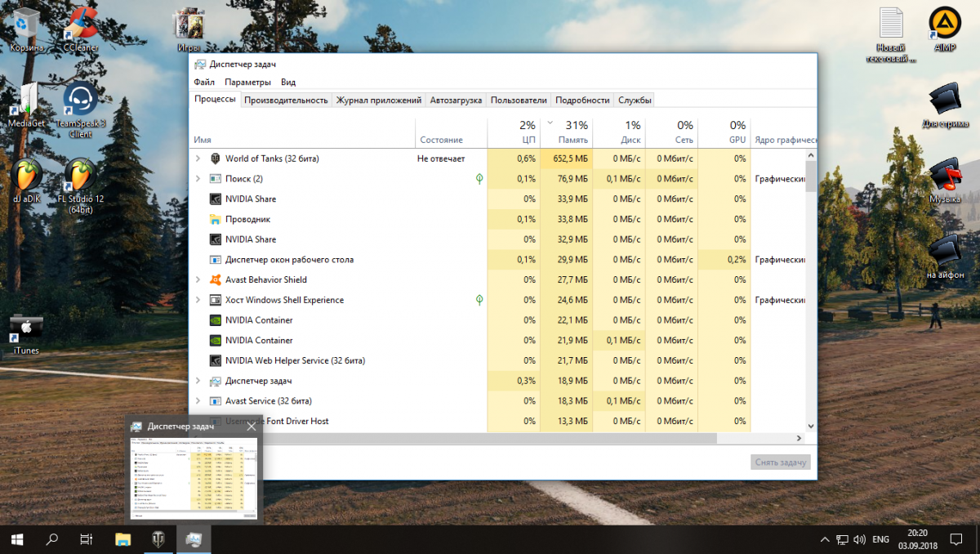Viewport: 980px width, 554px height.
Task: Sort by the Диск column header
Action: pos(619,133)
